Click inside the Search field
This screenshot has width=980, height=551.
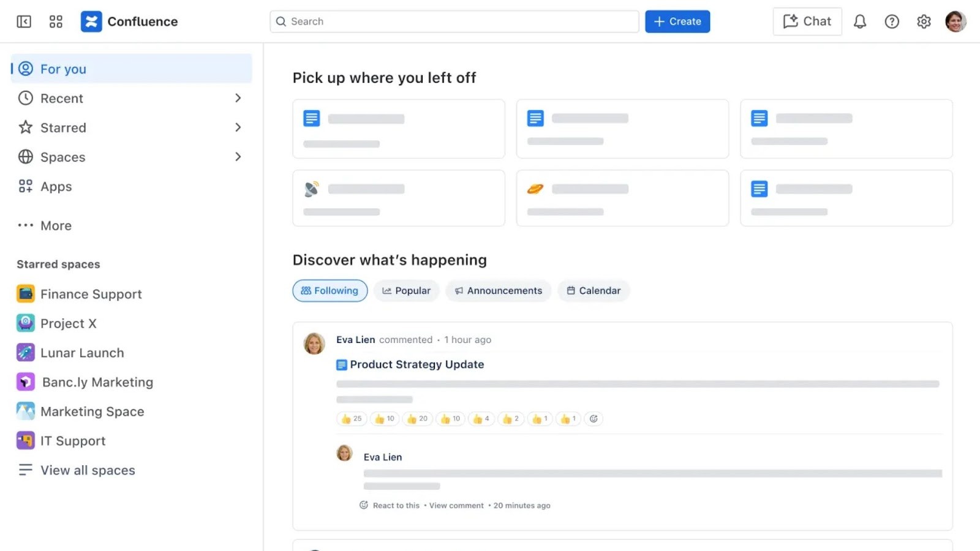point(454,21)
